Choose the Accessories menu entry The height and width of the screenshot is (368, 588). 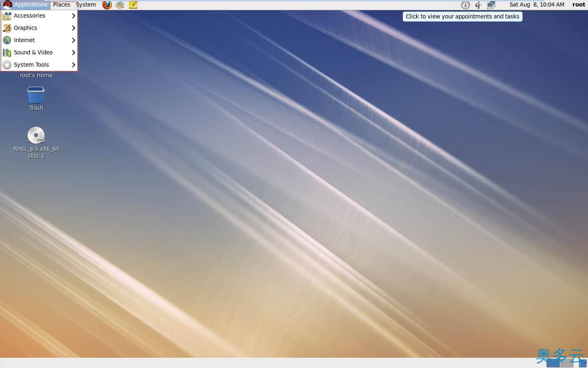(x=39, y=16)
